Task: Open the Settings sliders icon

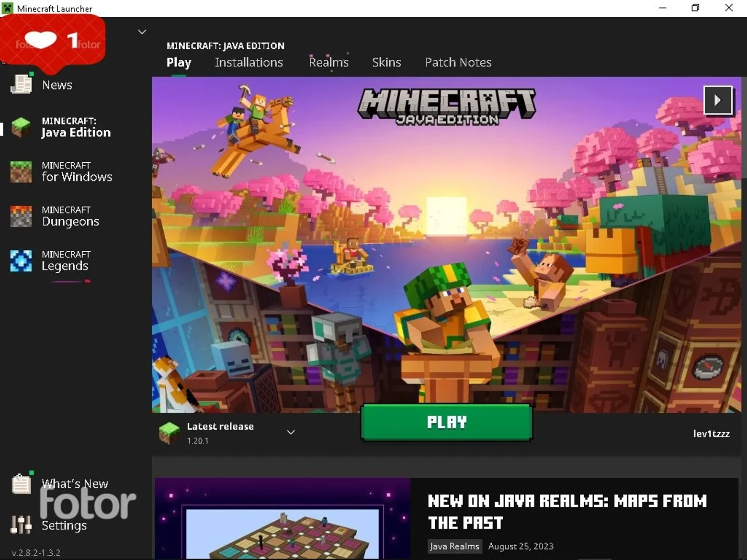Action: click(21, 525)
